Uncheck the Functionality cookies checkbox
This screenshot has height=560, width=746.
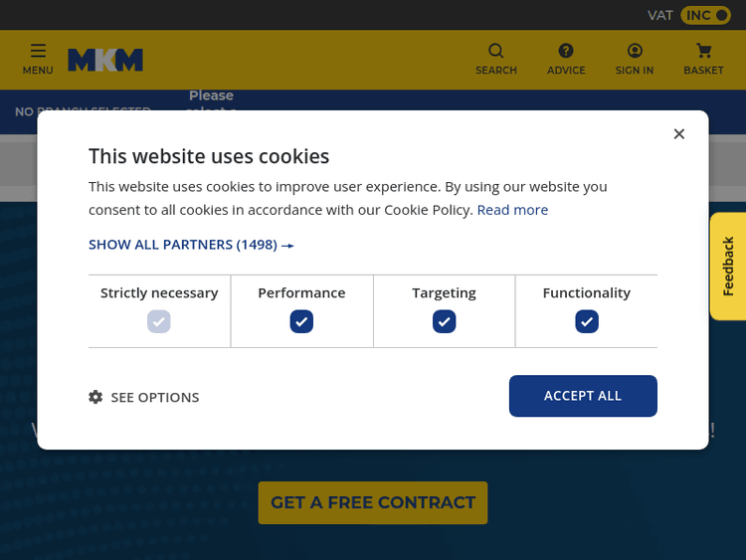coord(587,321)
